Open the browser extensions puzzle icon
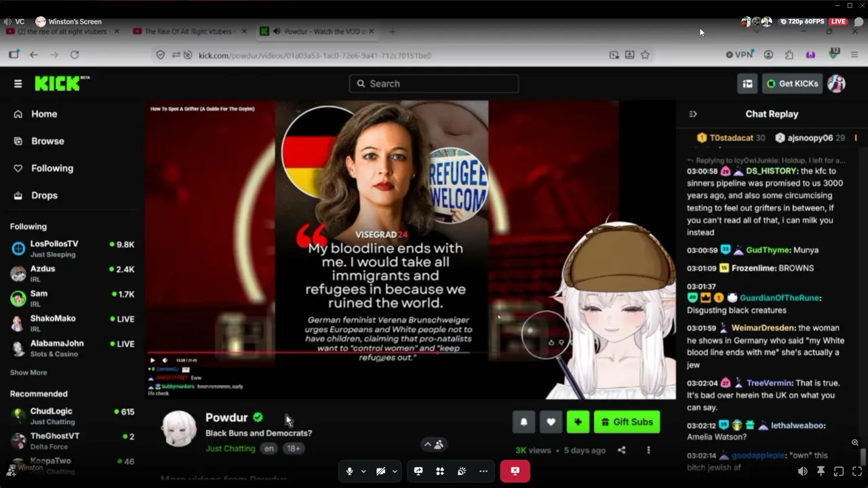This screenshot has width=868, height=488. point(789,55)
